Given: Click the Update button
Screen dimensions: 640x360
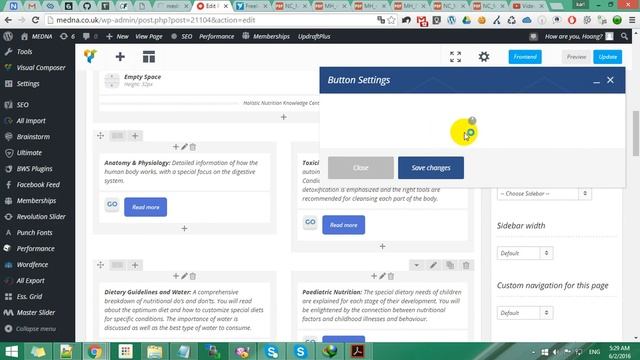Looking at the screenshot, I should [607, 57].
